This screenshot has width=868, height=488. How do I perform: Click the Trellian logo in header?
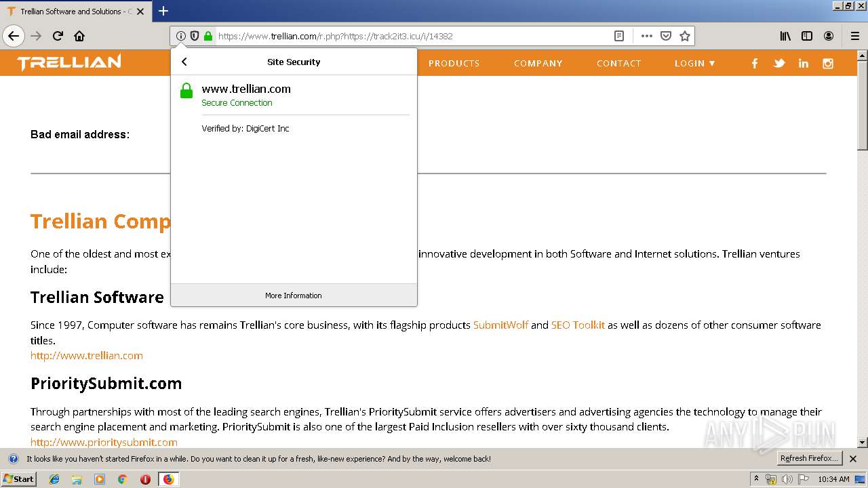tap(69, 63)
